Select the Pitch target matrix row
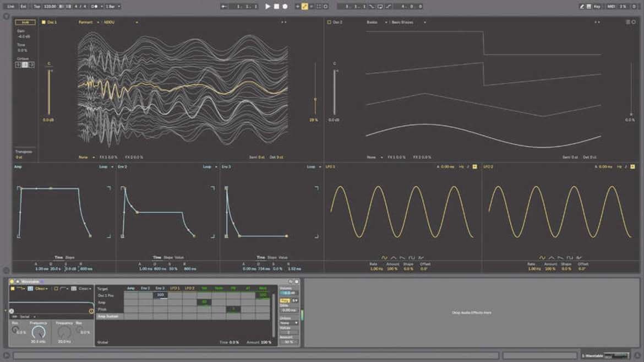 (x=102, y=309)
